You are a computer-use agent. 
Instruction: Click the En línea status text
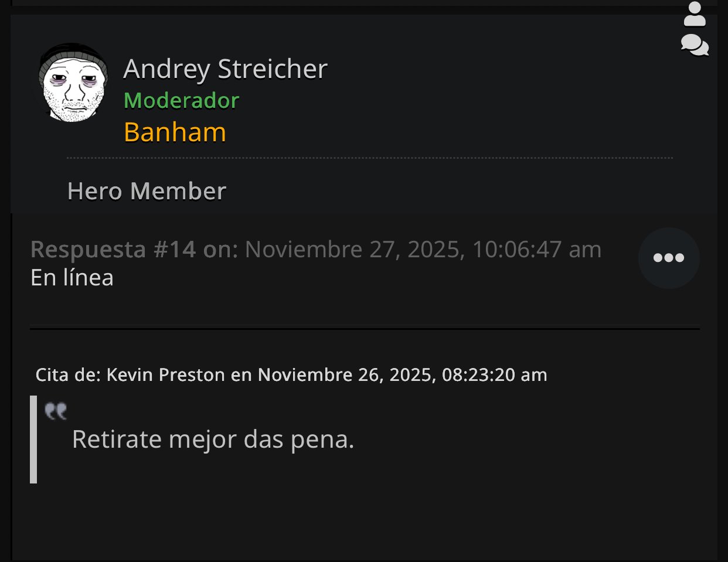[x=72, y=278]
